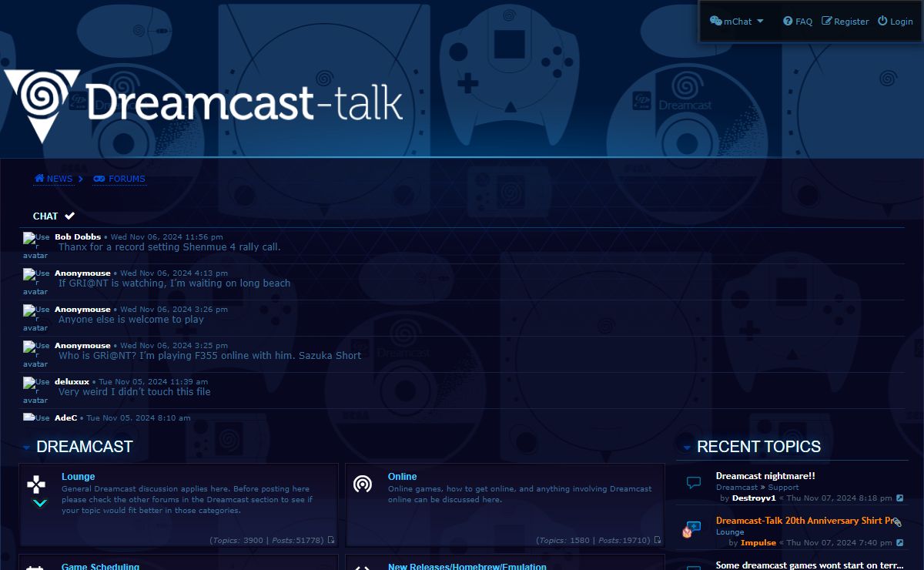
Task: Toggle the CHAT checkmark
Action: [69, 216]
